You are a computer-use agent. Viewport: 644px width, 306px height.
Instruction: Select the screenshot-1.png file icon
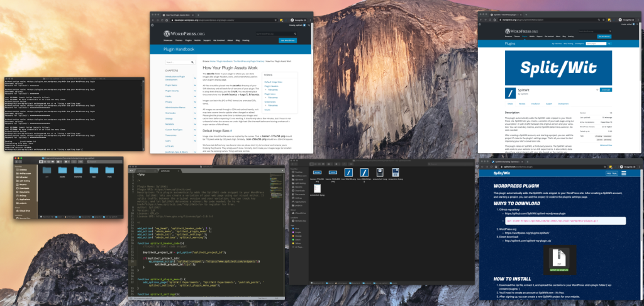380,173
